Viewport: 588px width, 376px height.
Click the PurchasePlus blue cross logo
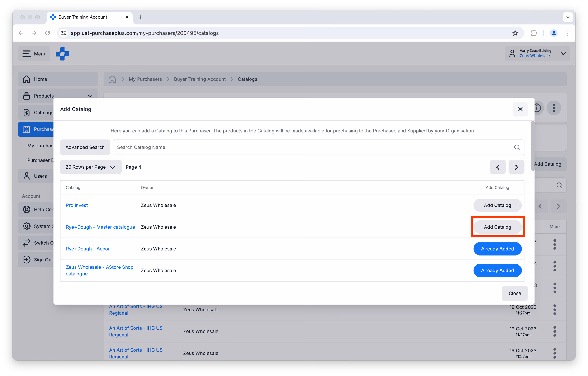click(x=62, y=54)
